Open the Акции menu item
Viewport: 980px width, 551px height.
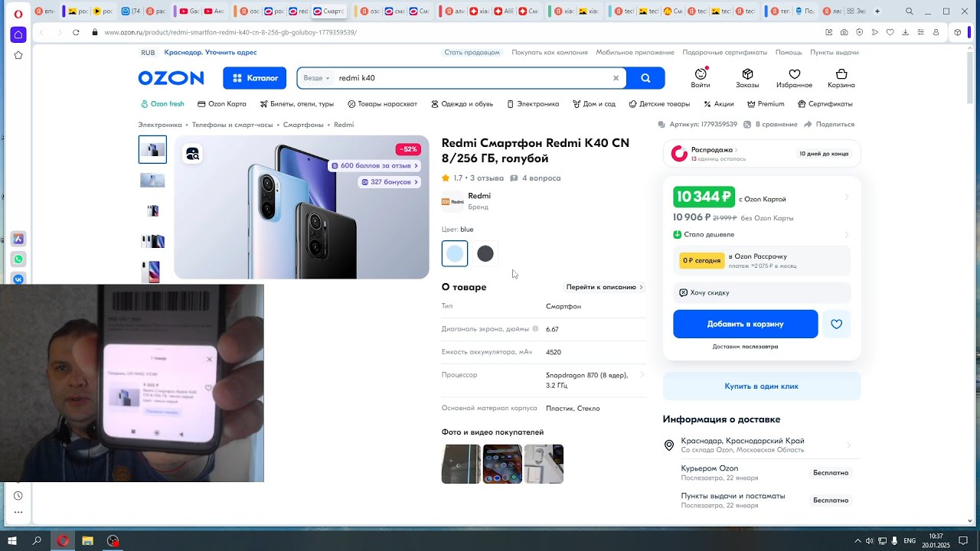pos(718,104)
